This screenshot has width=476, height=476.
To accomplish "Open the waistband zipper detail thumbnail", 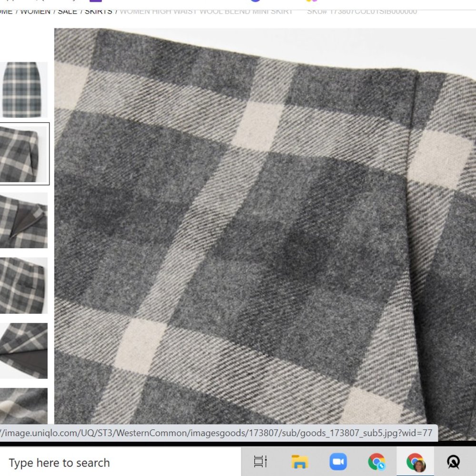I will tap(23, 219).
